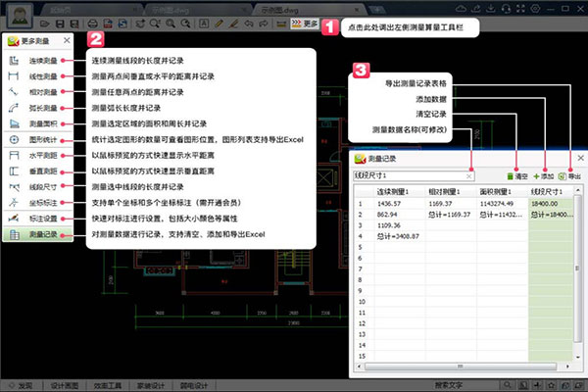This screenshot has width=588, height=392.
Task: Click the blue convert file icon
Action: (122, 24)
